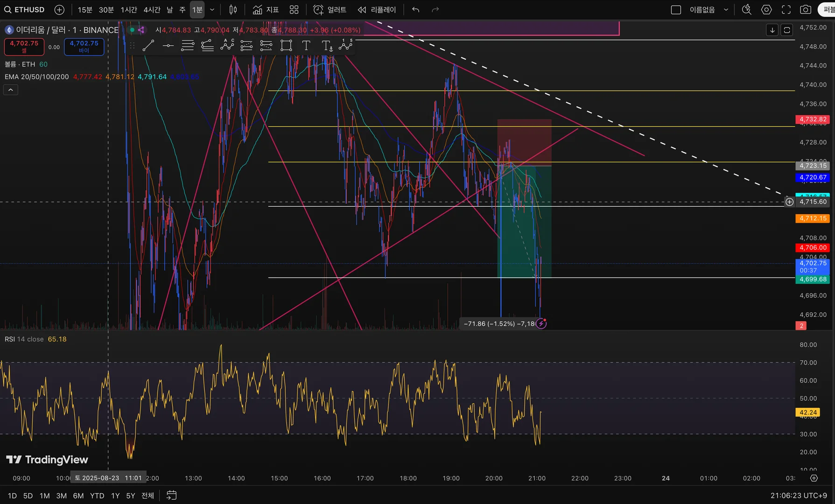This screenshot has height=504, width=835.
Task: Click the ETHUSD symbol search field
Action: 25,9
